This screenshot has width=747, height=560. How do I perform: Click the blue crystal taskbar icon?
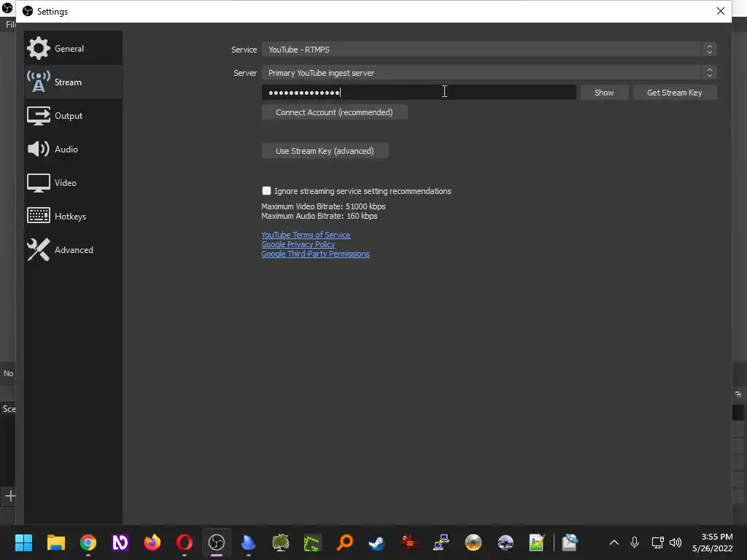click(249, 542)
